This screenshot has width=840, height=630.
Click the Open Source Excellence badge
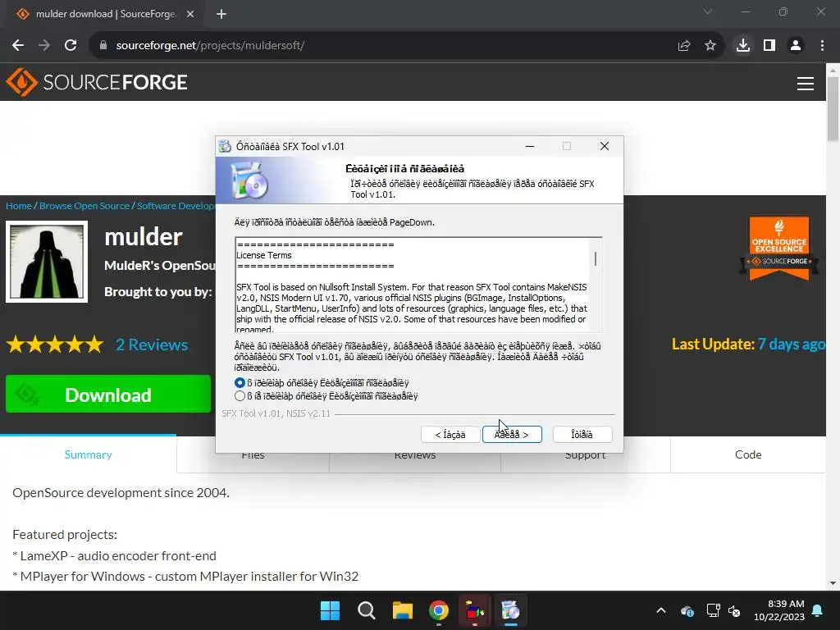pos(779,248)
